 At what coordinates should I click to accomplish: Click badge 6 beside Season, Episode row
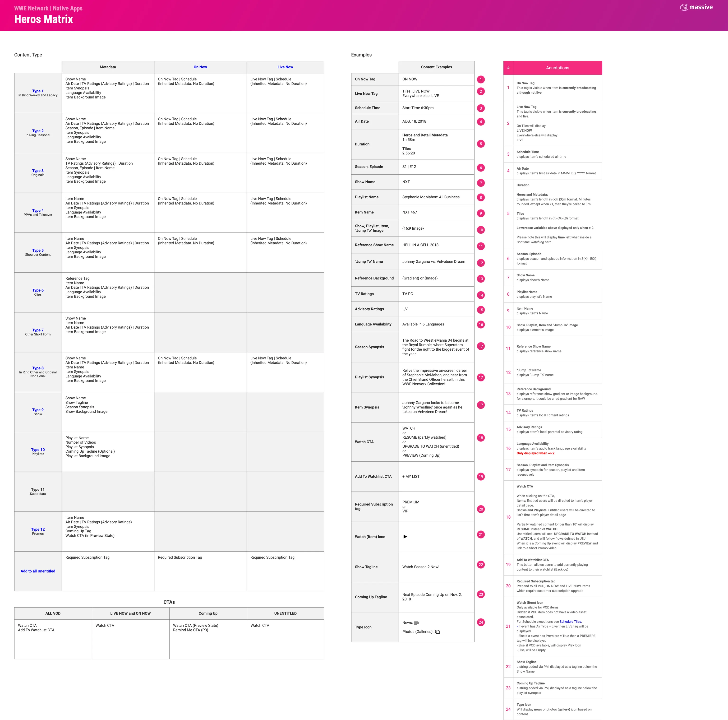pos(481,168)
